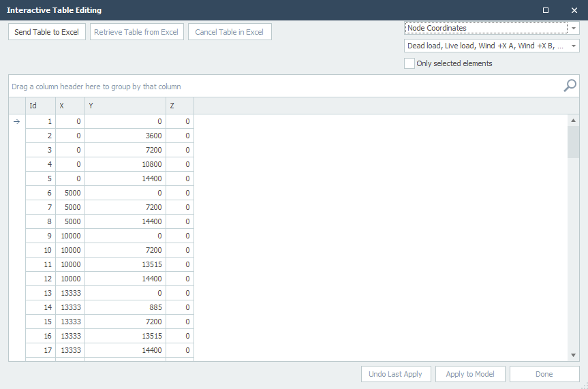The image size is (588, 389).
Task: Click the row indicator arrow for row 1
Action: point(17,121)
